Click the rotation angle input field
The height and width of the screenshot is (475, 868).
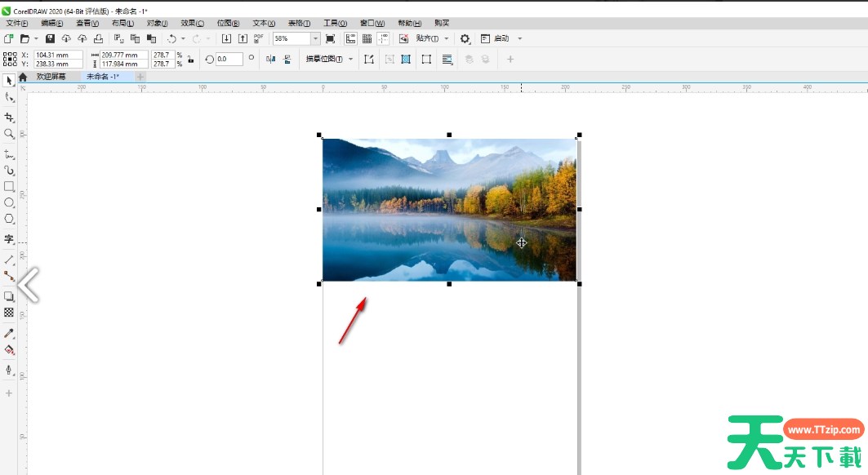[x=229, y=59]
